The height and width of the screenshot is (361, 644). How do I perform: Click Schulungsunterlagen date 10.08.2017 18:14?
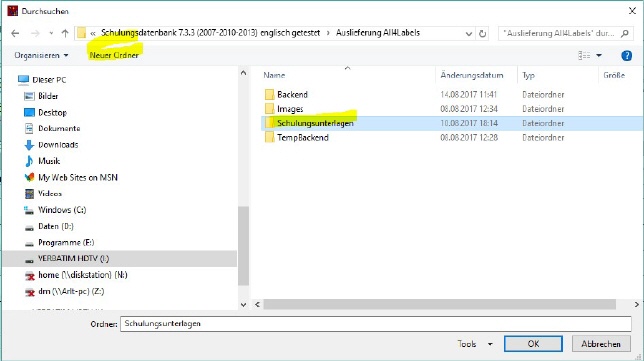pos(469,123)
